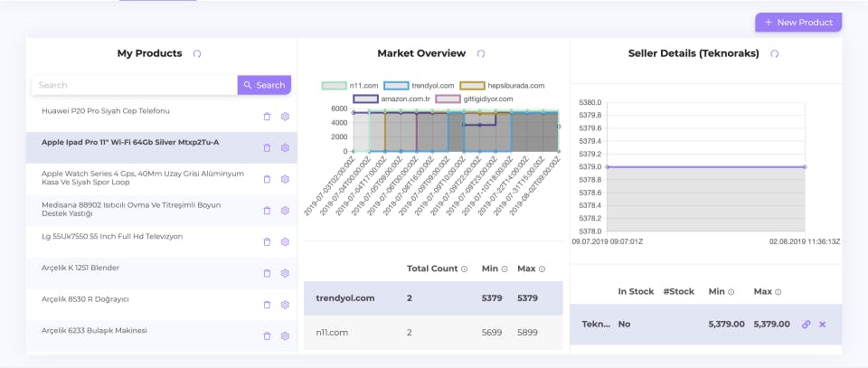Toggle hepsiburada.com legend series
The image size is (868, 368).
coord(502,86)
